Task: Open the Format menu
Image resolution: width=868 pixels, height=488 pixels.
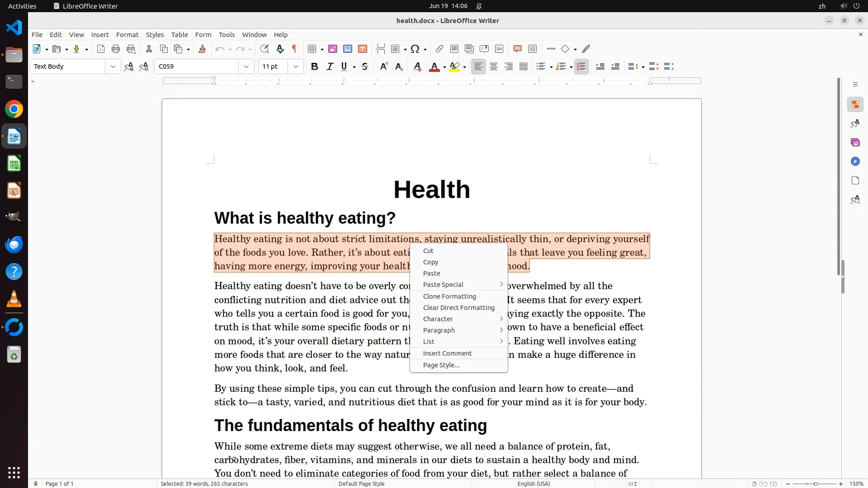Action: coord(127,34)
